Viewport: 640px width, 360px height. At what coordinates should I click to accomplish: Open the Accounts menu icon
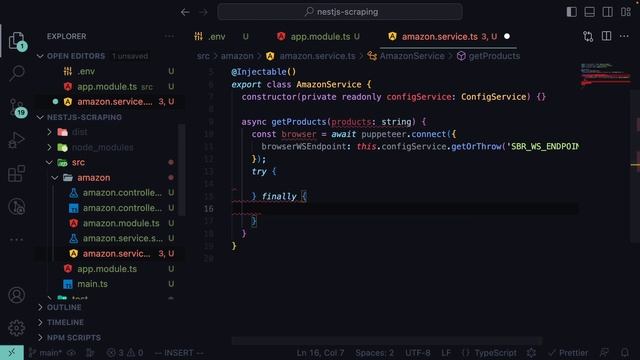16,295
